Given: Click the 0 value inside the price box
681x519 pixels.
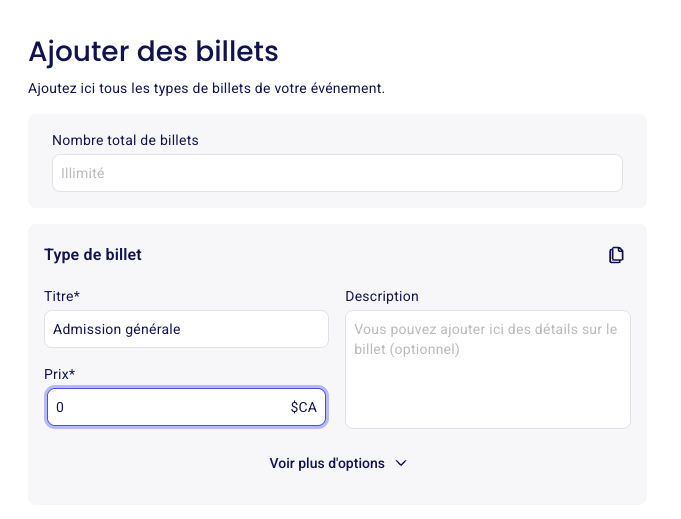Looking at the screenshot, I should pos(60,407).
